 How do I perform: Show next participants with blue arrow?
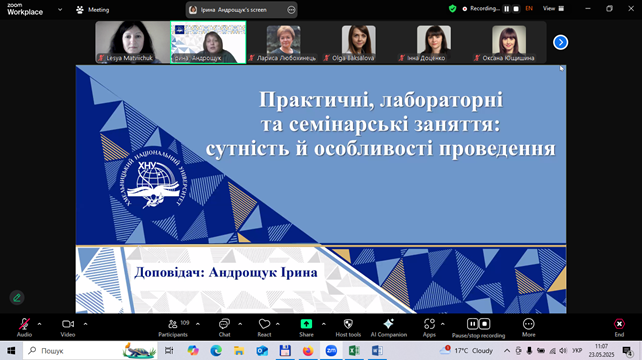coord(561,42)
